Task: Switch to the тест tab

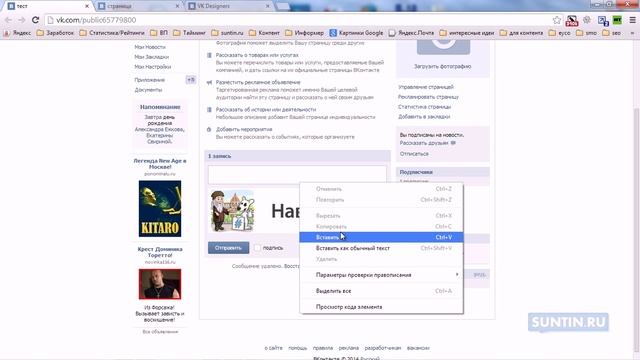Action: tap(47, 6)
